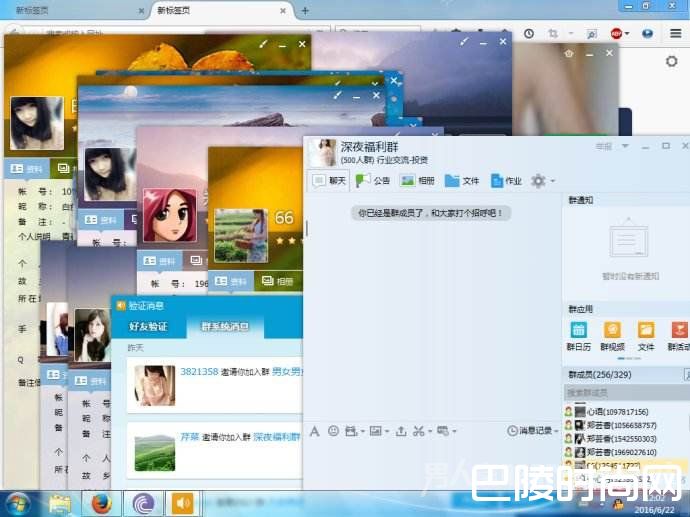Click the font style A icon
The width and height of the screenshot is (690, 517).
click(x=314, y=431)
